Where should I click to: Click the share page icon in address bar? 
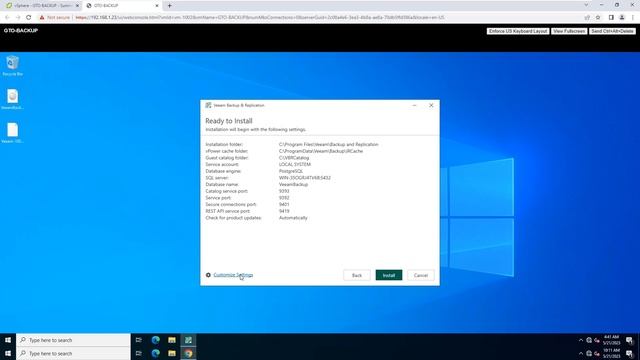[587, 18]
